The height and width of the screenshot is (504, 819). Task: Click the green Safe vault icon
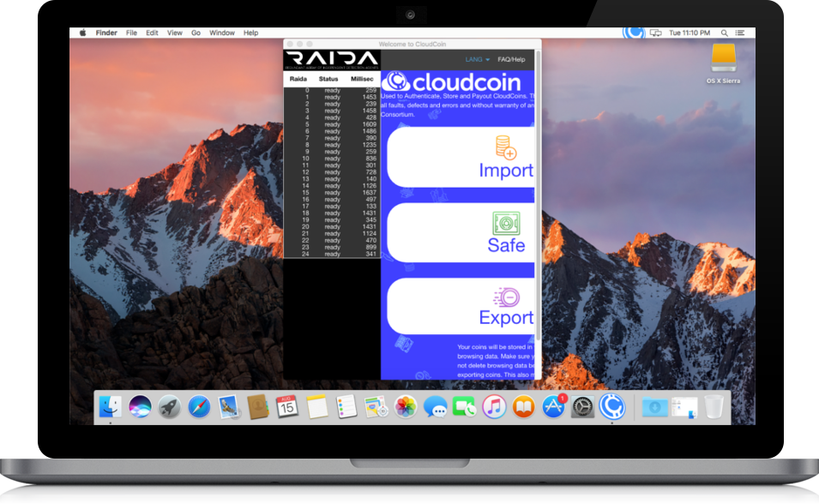pos(506,224)
